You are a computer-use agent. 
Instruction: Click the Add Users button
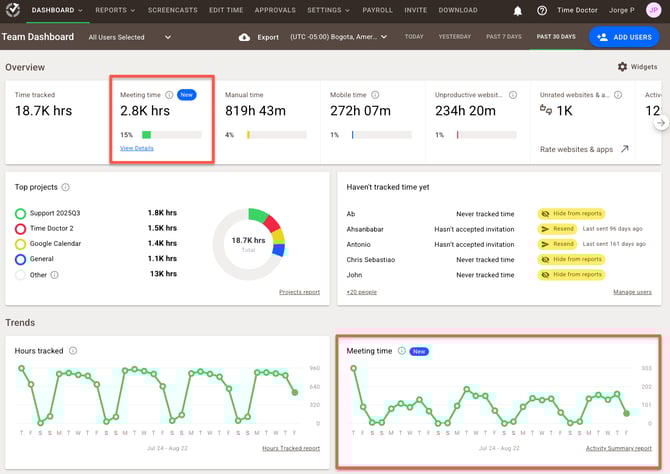coord(623,37)
